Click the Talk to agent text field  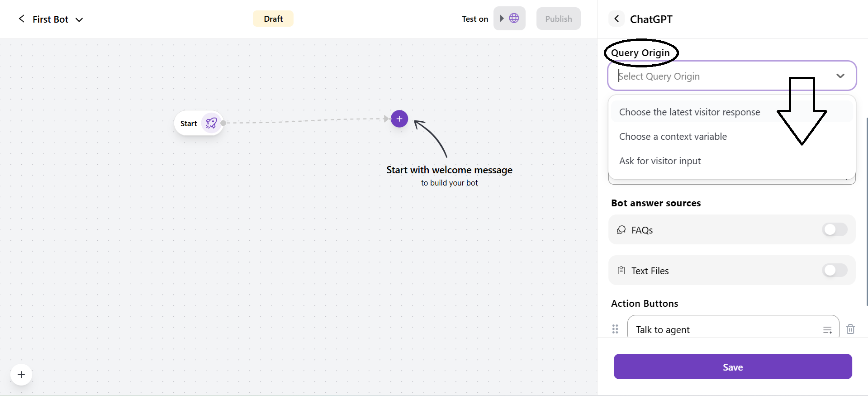pos(724,329)
